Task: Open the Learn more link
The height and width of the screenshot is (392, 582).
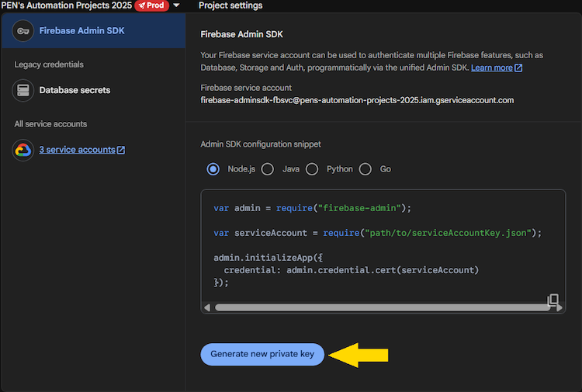Action: click(492, 68)
